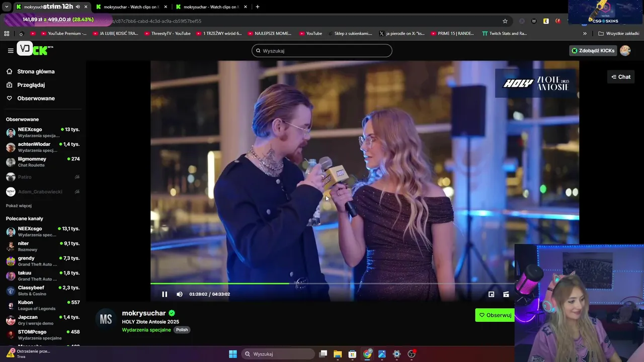Screen dimensions: 644x362
Task: Open the recommended channel takuu
Action: pos(43,276)
